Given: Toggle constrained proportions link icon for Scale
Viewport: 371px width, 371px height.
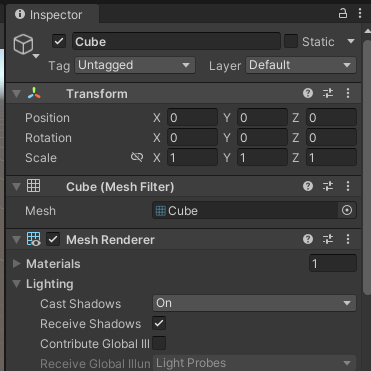Looking at the screenshot, I should [x=137, y=157].
